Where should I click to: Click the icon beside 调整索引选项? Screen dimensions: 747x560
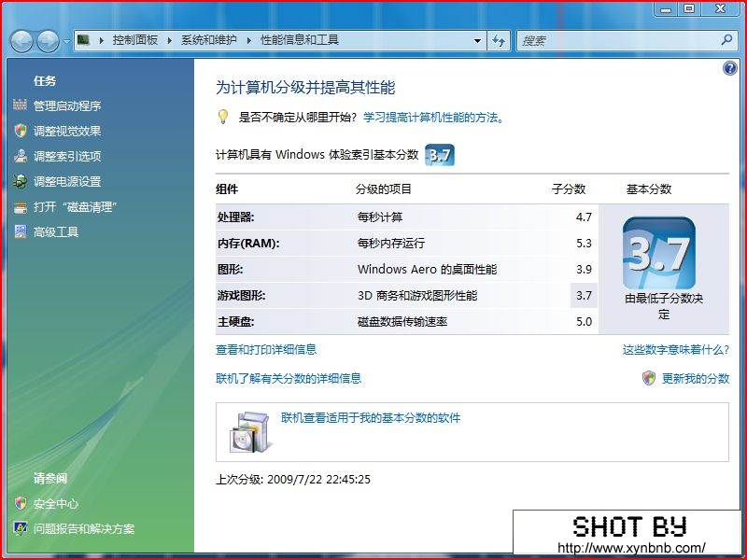click(20, 156)
